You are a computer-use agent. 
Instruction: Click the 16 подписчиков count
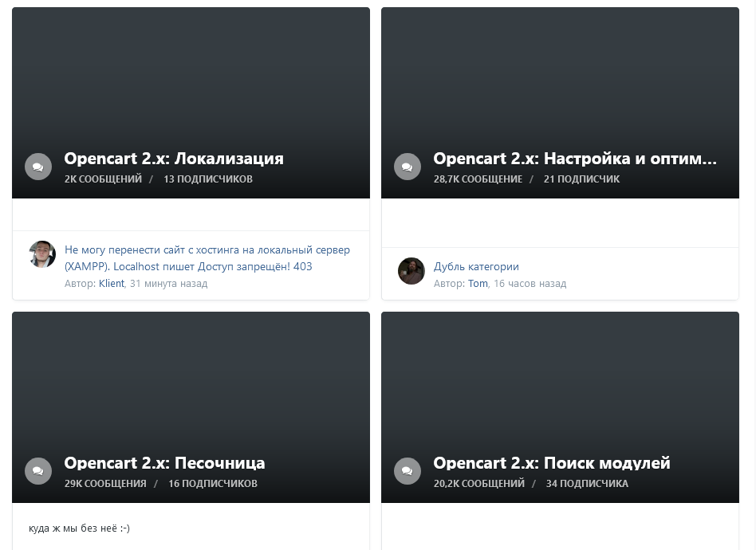coord(213,484)
